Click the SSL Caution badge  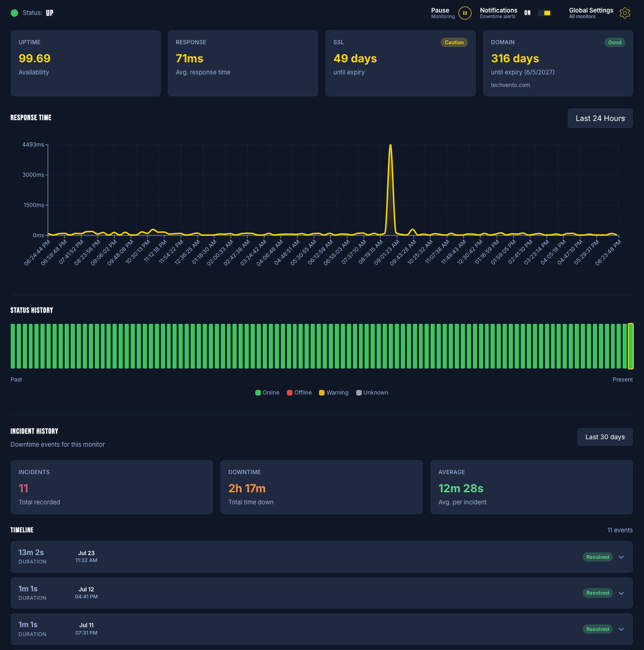click(x=454, y=42)
